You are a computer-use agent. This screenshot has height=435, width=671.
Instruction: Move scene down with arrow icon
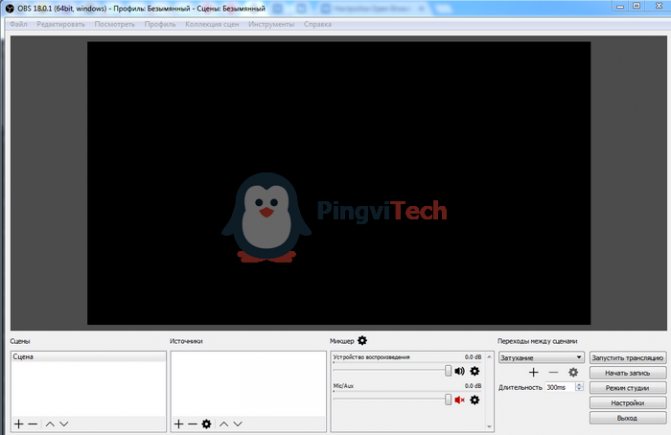[x=64, y=424]
